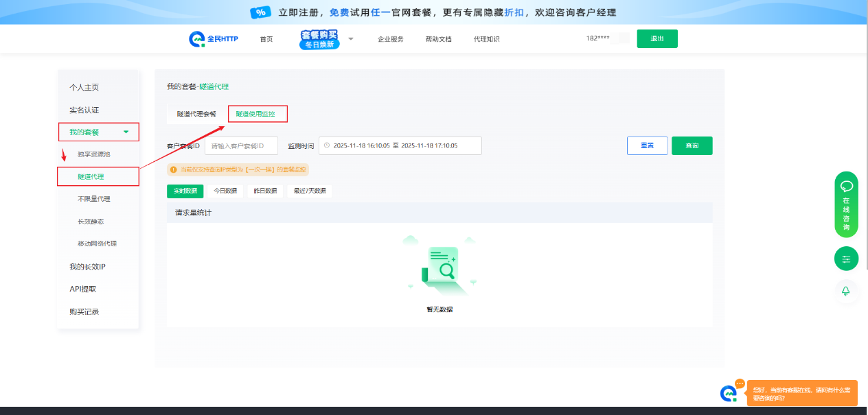Click the percent discount icon in top banner
The height and width of the screenshot is (415, 868).
click(x=260, y=12)
